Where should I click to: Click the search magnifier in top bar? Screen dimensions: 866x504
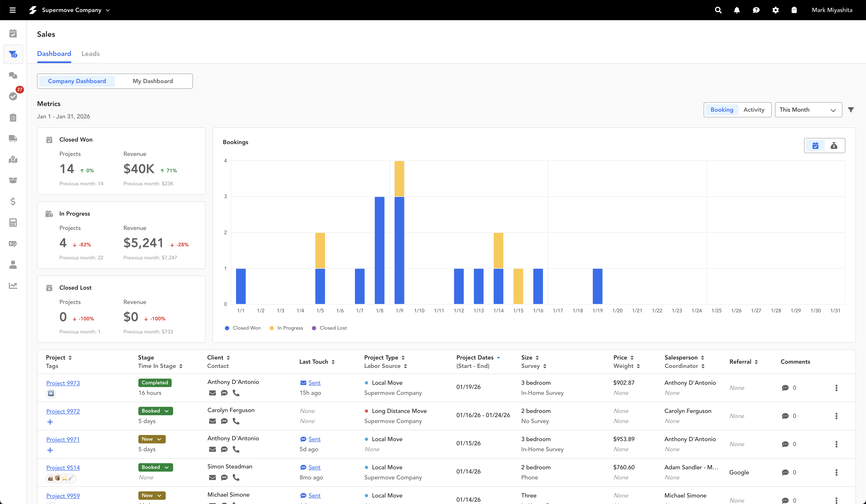click(718, 10)
